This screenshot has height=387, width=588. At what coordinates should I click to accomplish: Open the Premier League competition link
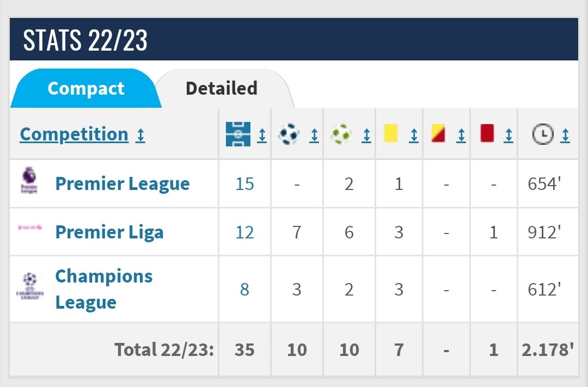[x=122, y=184]
